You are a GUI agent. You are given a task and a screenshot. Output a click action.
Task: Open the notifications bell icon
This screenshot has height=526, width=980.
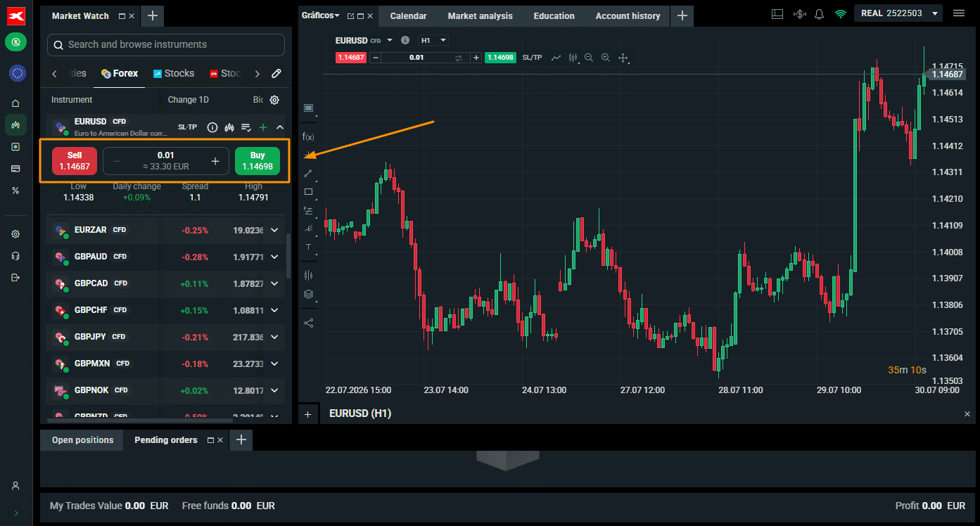click(819, 14)
